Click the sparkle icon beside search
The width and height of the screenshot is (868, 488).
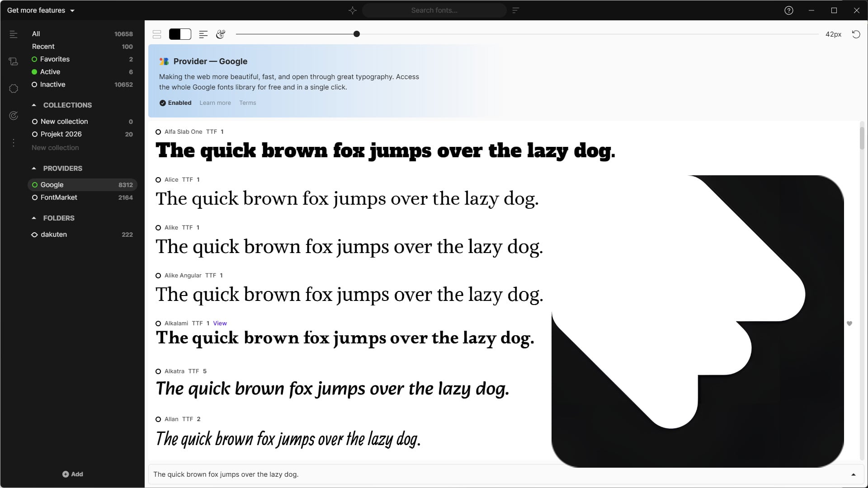353,10
